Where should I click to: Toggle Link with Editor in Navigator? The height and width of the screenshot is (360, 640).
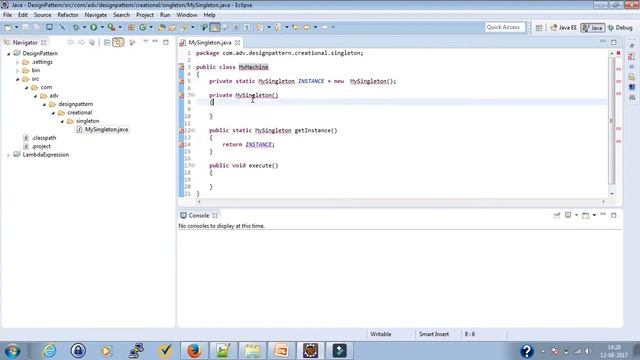pos(118,42)
